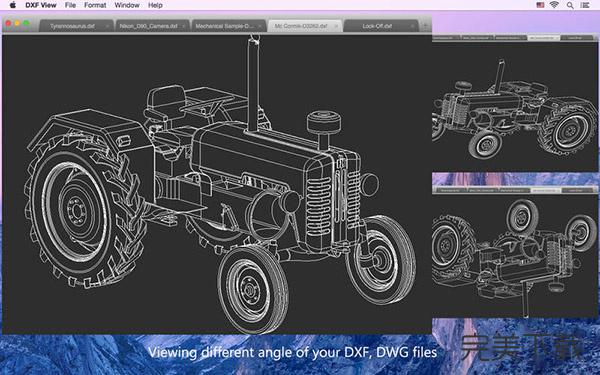The height and width of the screenshot is (375, 600).
Task: Open the Format menu
Action: (95, 5)
